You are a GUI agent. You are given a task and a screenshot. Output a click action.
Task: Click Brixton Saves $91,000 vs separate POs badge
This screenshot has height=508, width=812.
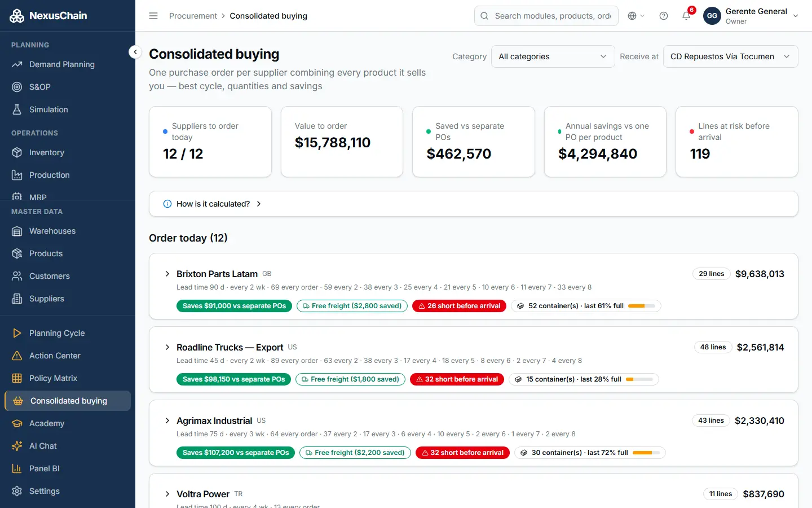pos(234,306)
